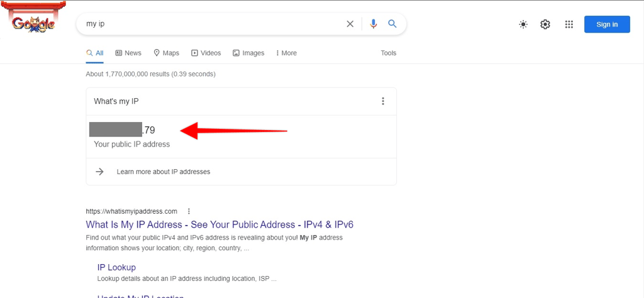Switch to the Images tab
Screen dimensions: 644x298
click(x=248, y=53)
